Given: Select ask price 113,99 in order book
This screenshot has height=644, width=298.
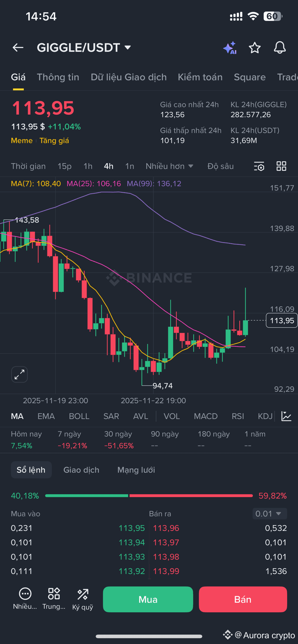Looking at the screenshot, I should tap(166, 571).
